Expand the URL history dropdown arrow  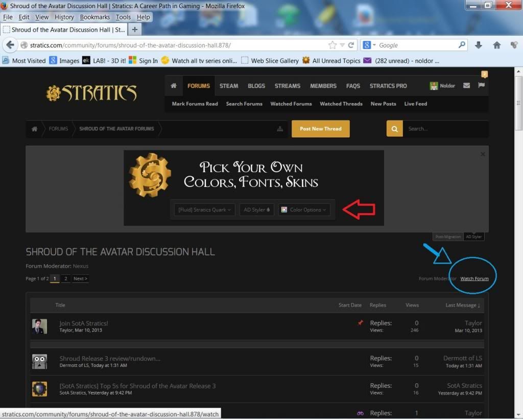342,45
